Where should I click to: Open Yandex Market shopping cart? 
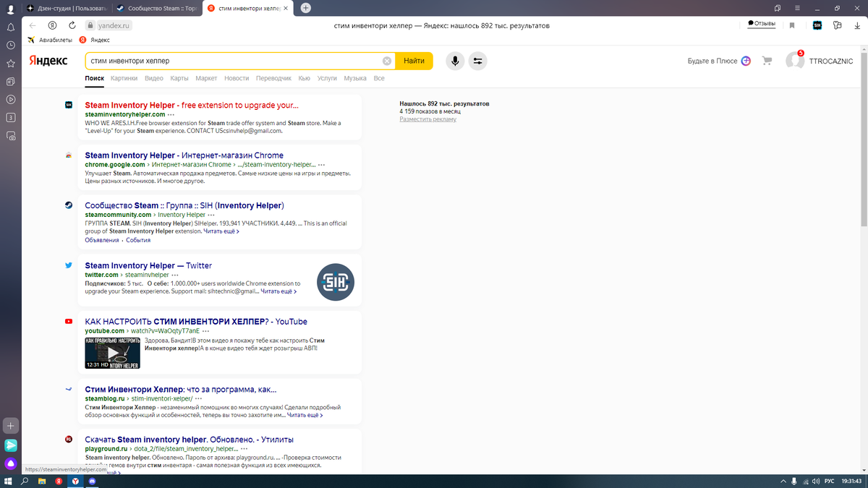click(x=767, y=61)
